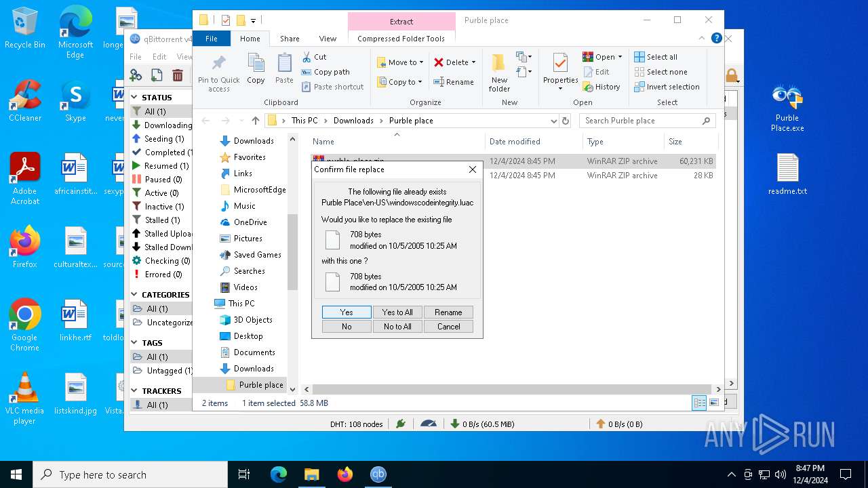Click Invert selection in ribbon
868x488 pixels.
pyautogui.click(x=667, y=87)
